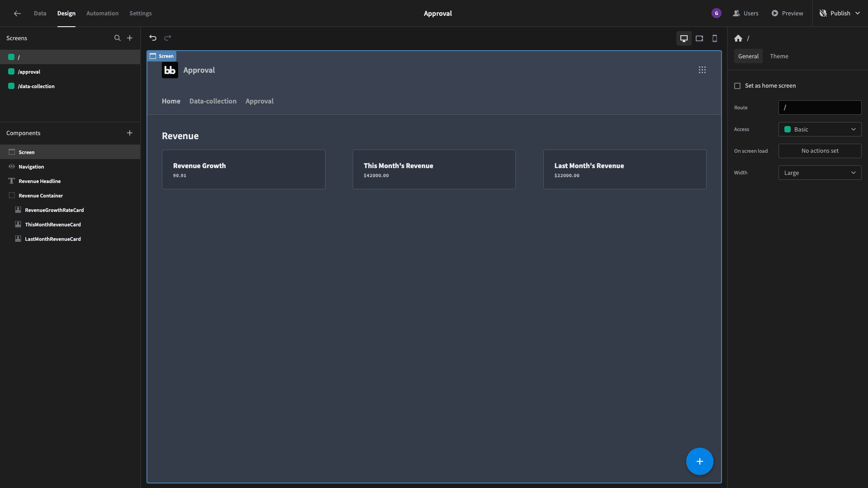Click the home icon in settings panel
This screenshot has width=868, height=488.
(738, 38)
